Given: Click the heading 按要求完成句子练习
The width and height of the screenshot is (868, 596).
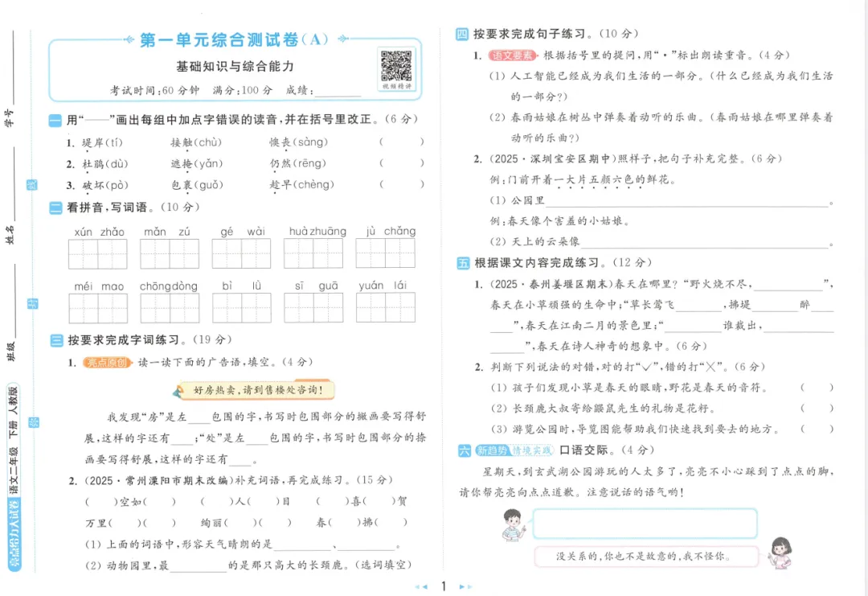Looking at the screenshot, I should click(530, 35).
